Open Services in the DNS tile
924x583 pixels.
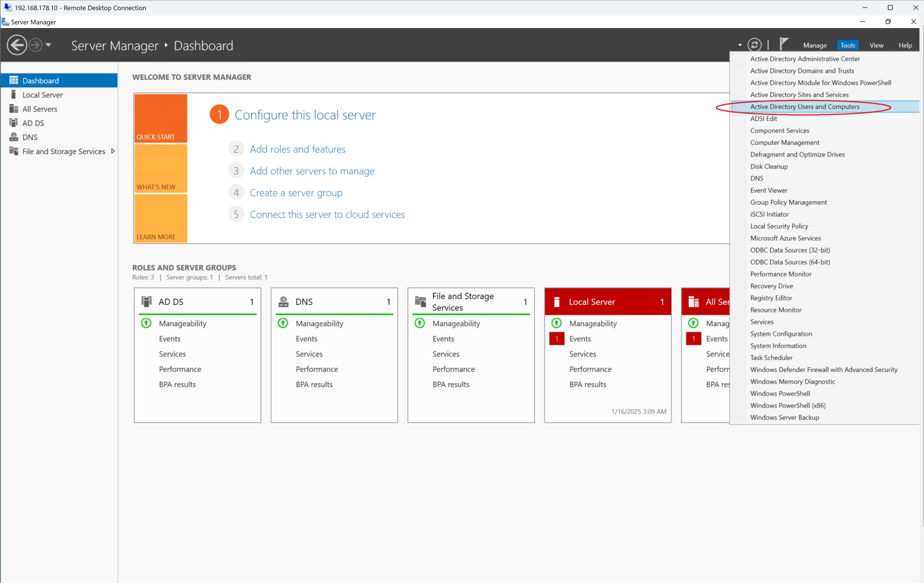309,354
